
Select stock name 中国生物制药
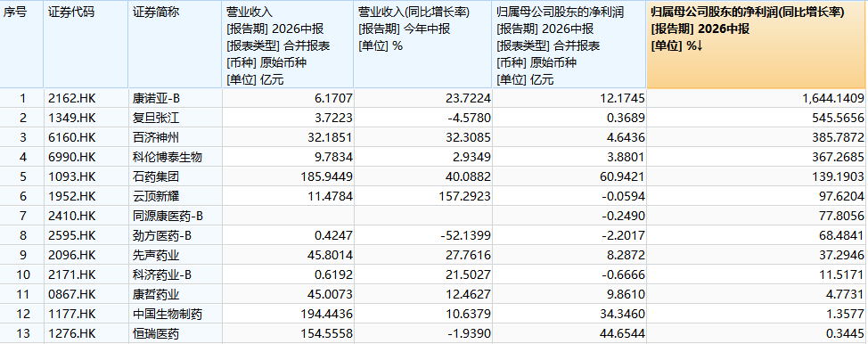point(168,314)
